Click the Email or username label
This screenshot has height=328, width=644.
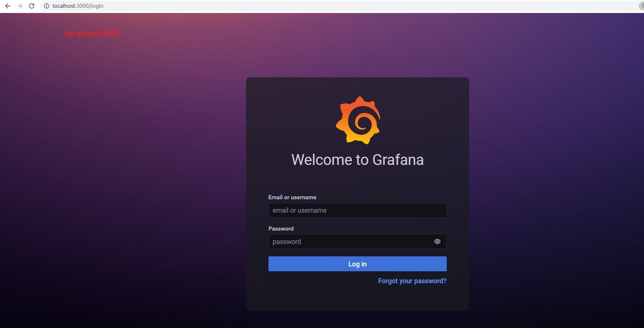pyautogui.click(x=292, y=197)
